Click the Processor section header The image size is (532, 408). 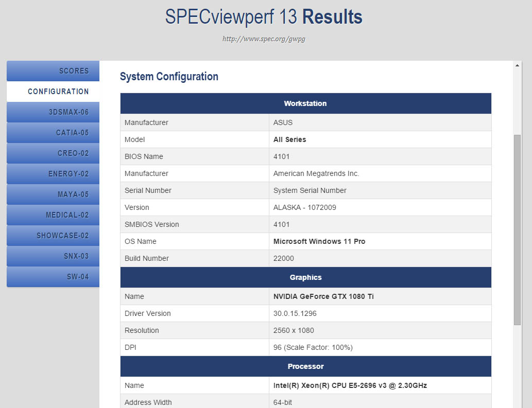[x=306, y=366]
